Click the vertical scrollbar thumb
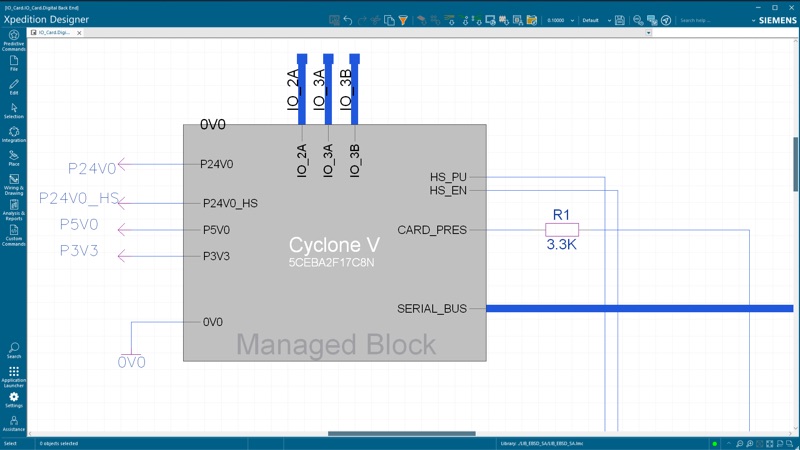The width and height of the screenshot is (800, 450). [796, 164]
